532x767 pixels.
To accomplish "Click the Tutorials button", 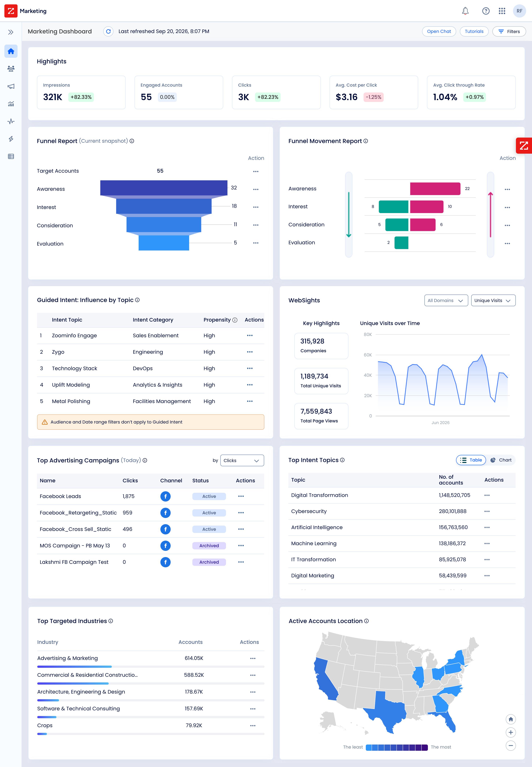I will pos(474,31).
